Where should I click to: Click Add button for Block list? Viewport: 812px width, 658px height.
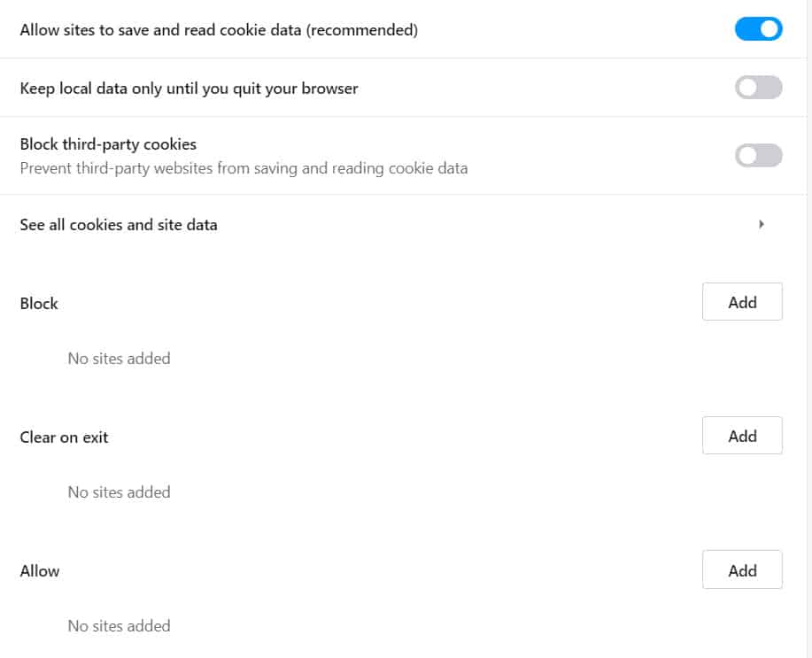(x=742, y=302)
